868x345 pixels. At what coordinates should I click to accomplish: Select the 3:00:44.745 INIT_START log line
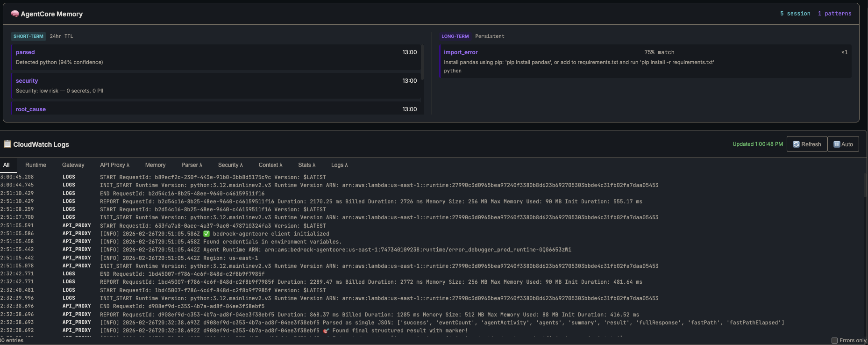pyautogui.click(x=432, y=185)
